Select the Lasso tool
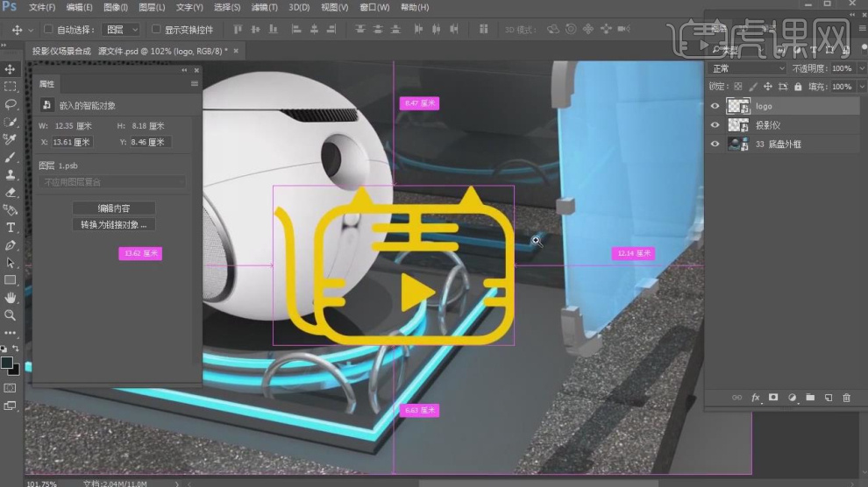The image size is (868, 487). pyautogui.click(x=11, y=104)
